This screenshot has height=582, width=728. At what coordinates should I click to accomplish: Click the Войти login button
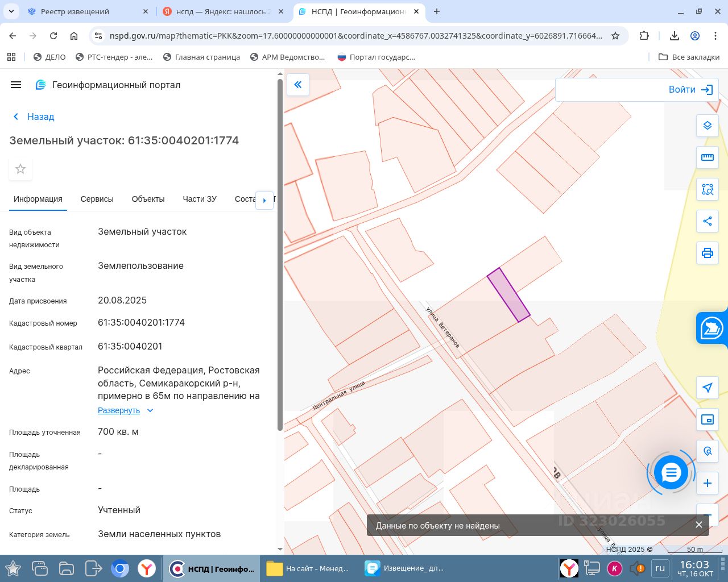pyautogui.click(x=690, y=90)
